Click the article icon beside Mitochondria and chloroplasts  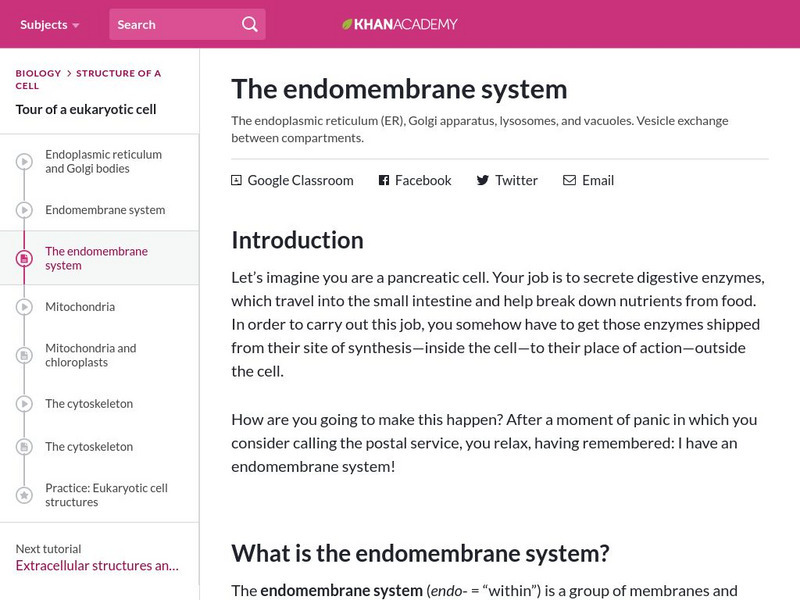pos(24,355)
